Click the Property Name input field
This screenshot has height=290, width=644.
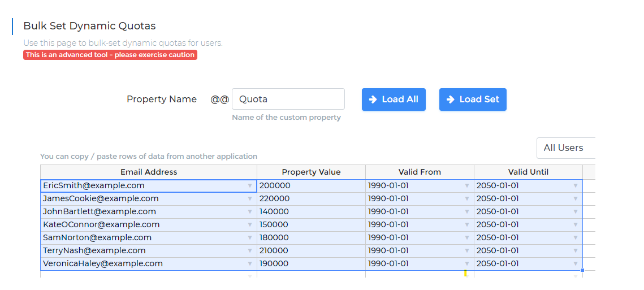click(288, 99)
